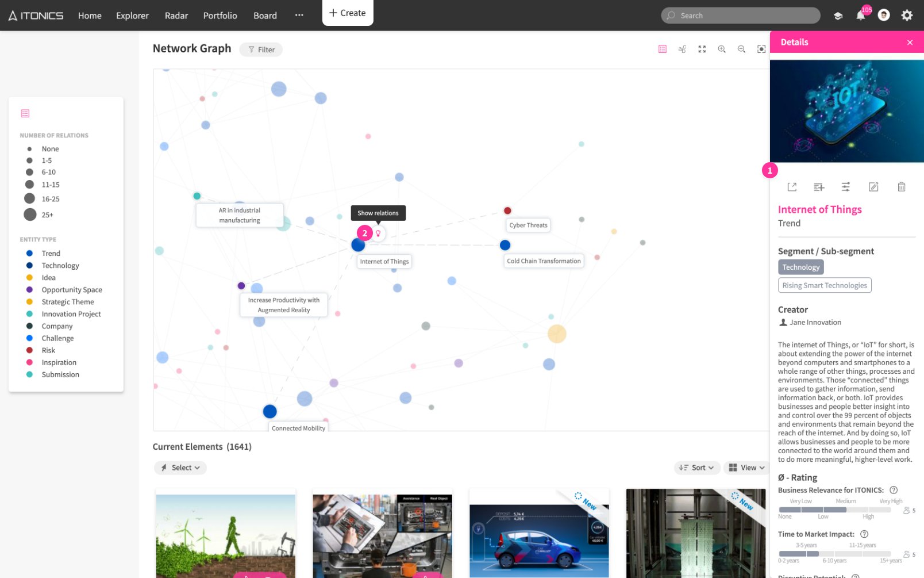The width and height of the screenshot is (924, 578).
Task: Toggle the legend using the pink list icon
Action: click(x=25, y=113)
